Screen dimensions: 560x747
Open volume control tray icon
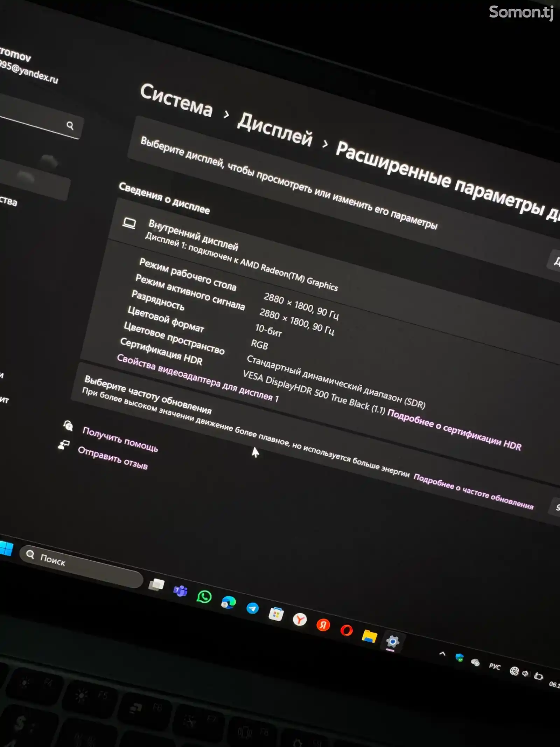(525, 673)
